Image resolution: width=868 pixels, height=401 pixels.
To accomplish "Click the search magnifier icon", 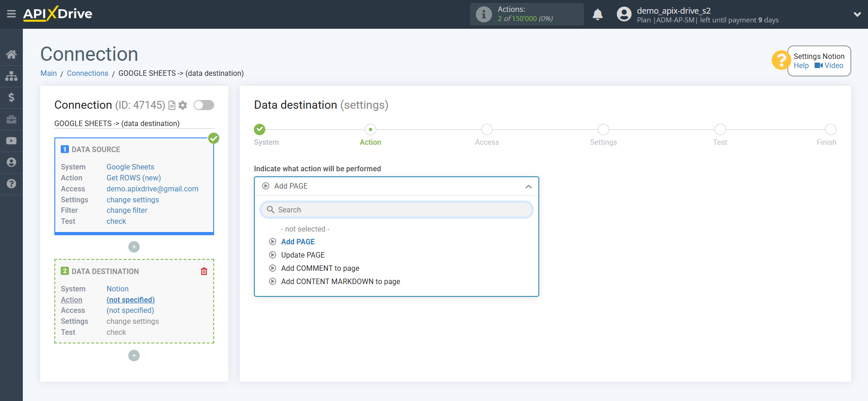I will [x=271, y=210].
